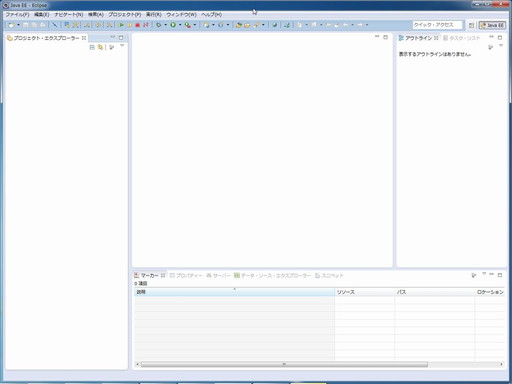Open the 実行(R) menu
Image resolution: width=512 pixels, height=384 pixels.
coord(154,15)
